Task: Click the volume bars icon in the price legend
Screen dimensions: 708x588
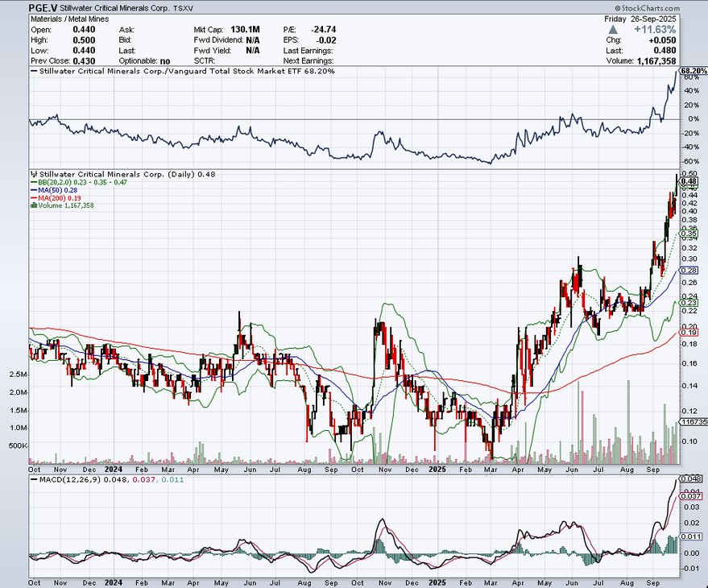Action: click(33, 205)
